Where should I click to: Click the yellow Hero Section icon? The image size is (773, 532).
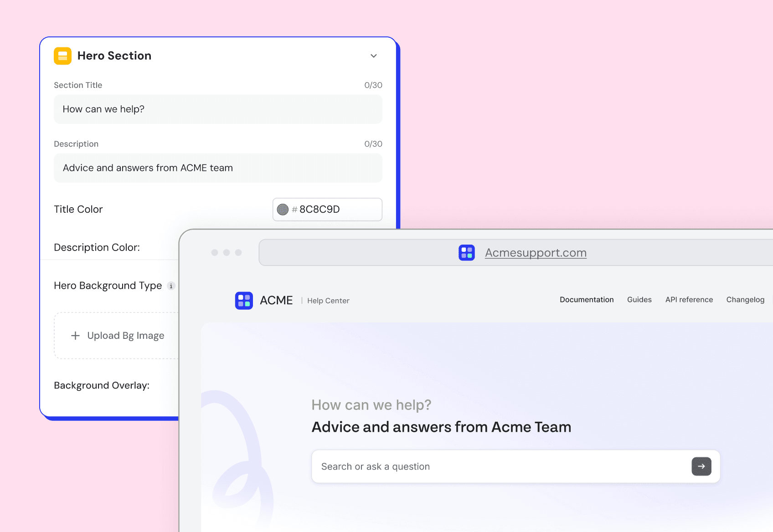(62, 56)
